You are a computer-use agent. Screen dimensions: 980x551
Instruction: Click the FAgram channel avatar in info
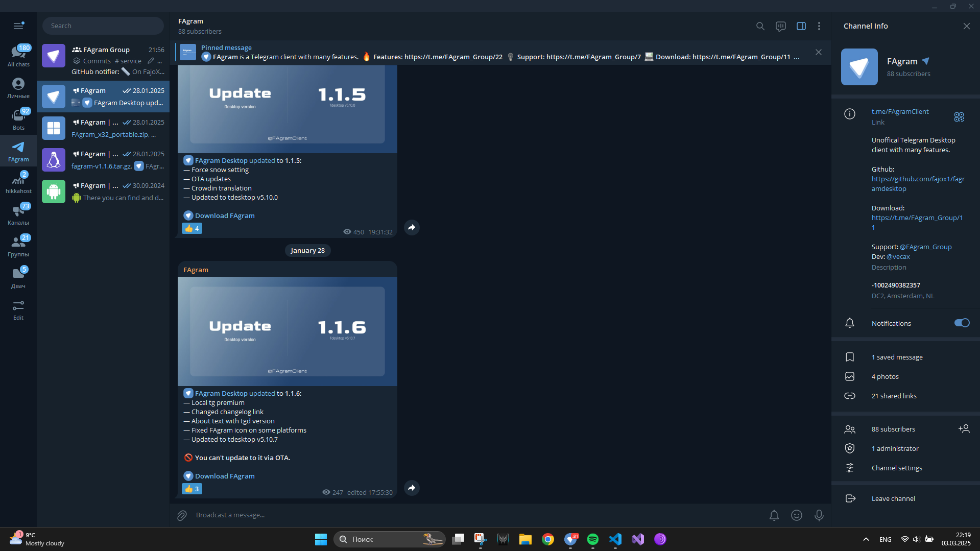point(859,67)
